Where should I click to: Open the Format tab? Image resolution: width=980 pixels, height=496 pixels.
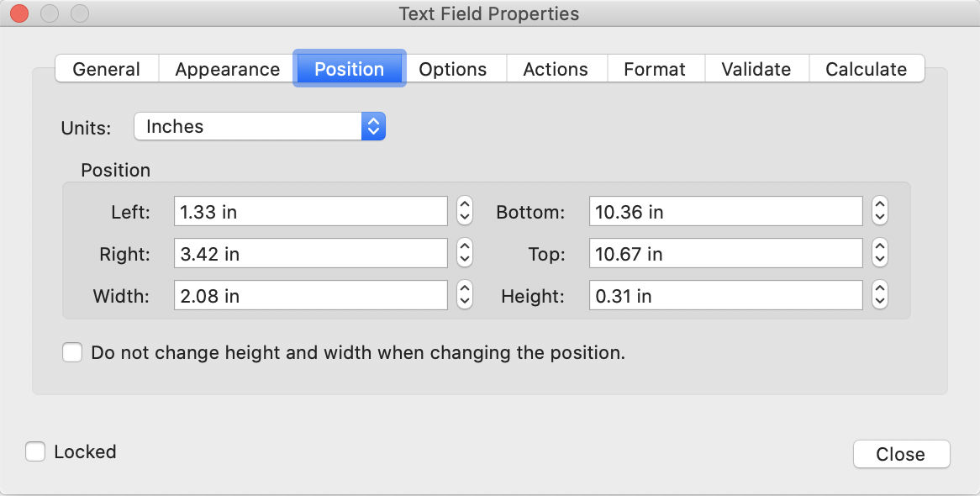[656, 70]
